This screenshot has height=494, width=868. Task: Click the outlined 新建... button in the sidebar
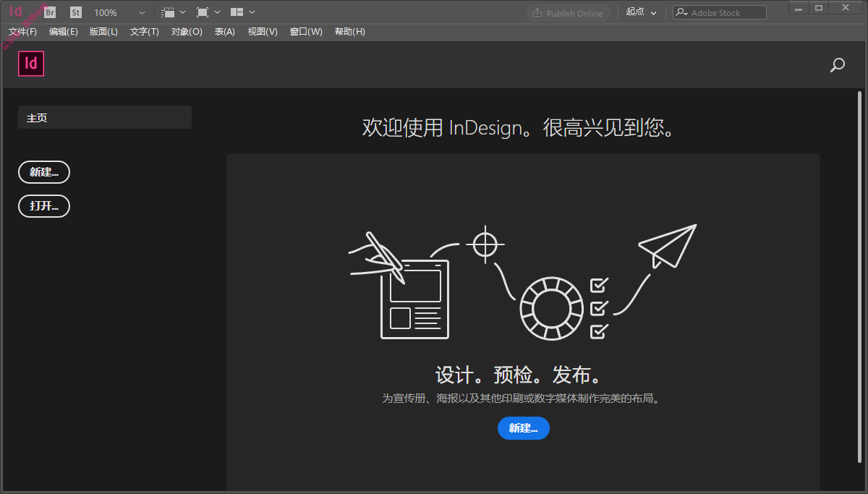[x=44, y=172]
